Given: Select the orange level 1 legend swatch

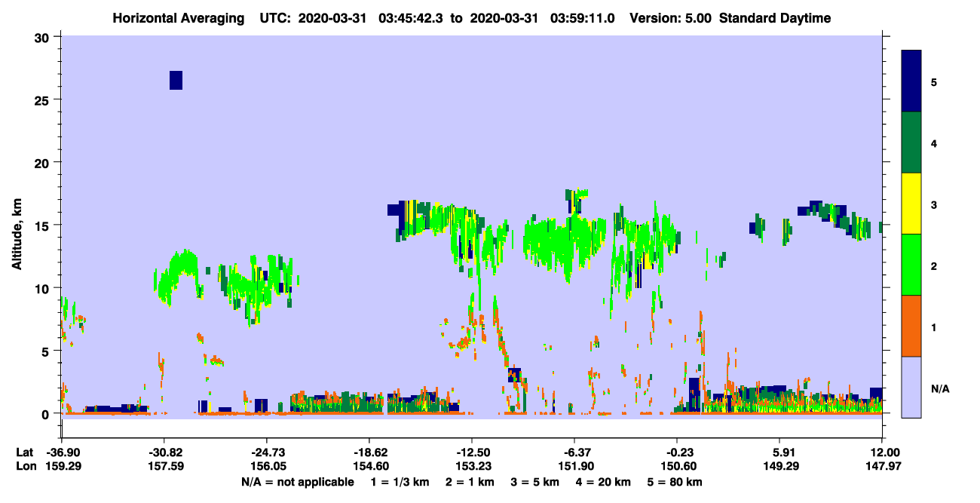Looking at the screenshot, I should point(912,326).
